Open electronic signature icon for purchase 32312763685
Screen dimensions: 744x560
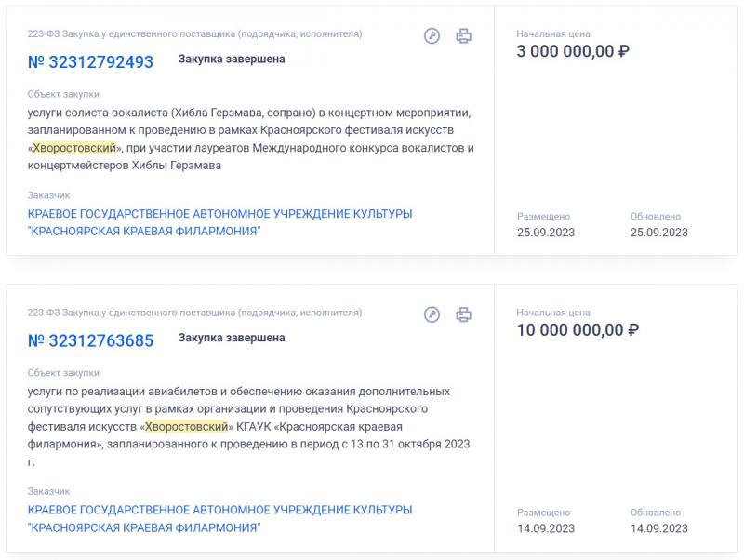pos(432,314)
